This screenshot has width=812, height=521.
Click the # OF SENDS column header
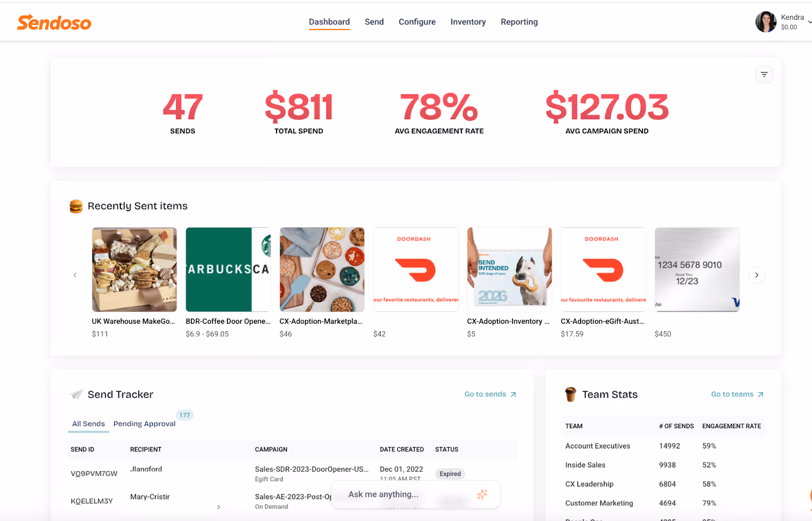(676, 426)
